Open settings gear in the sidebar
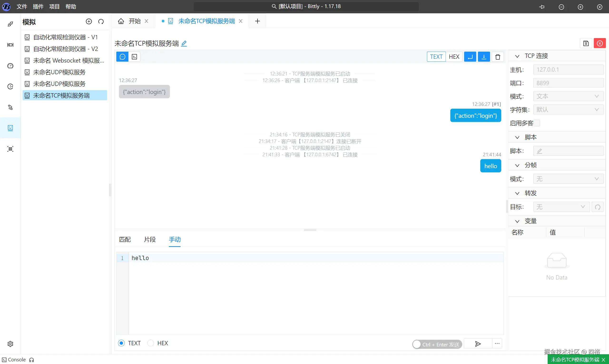609x364 pixels. pos(10,344)
